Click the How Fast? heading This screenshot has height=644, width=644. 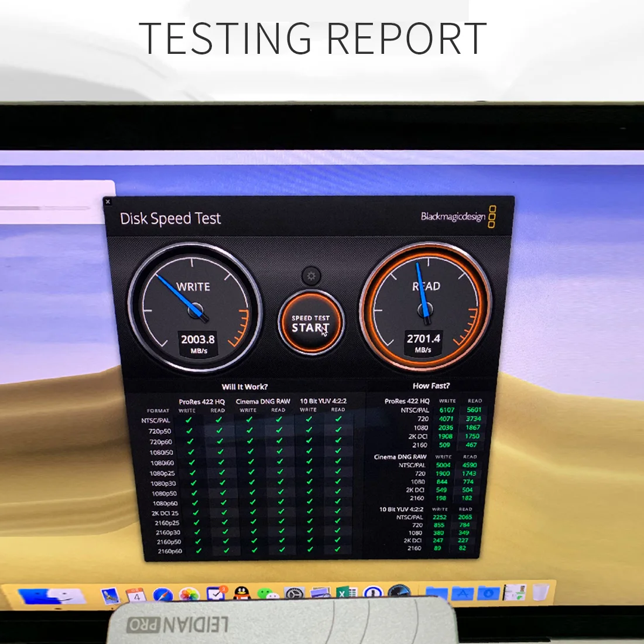pos(431,386)
